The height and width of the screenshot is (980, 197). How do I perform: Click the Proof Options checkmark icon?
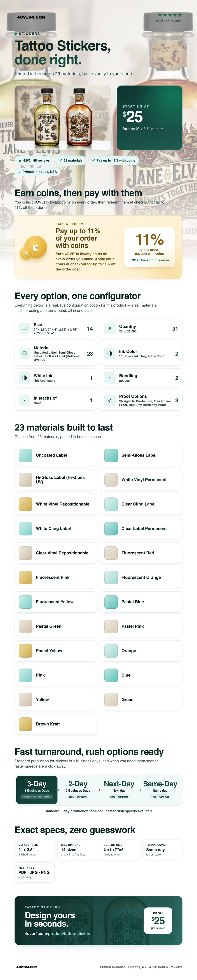(x=110, y=400)
